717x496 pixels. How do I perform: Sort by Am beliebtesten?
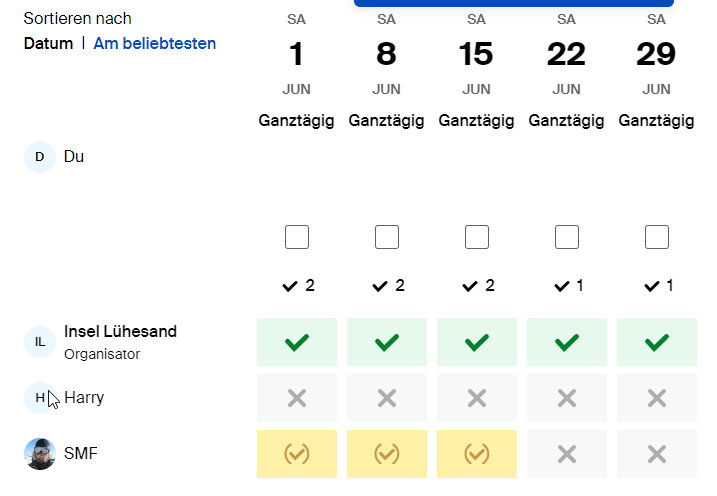pos(155,43)
